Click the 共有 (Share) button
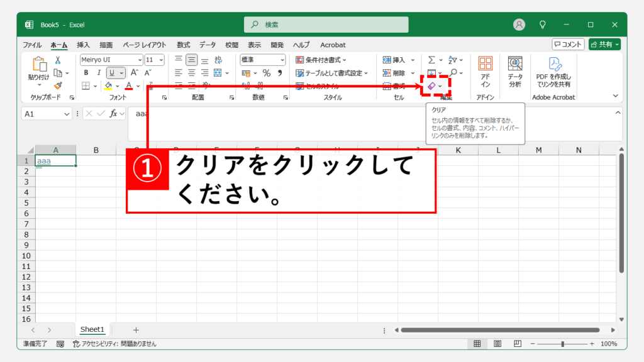 [x=604, y=44]
